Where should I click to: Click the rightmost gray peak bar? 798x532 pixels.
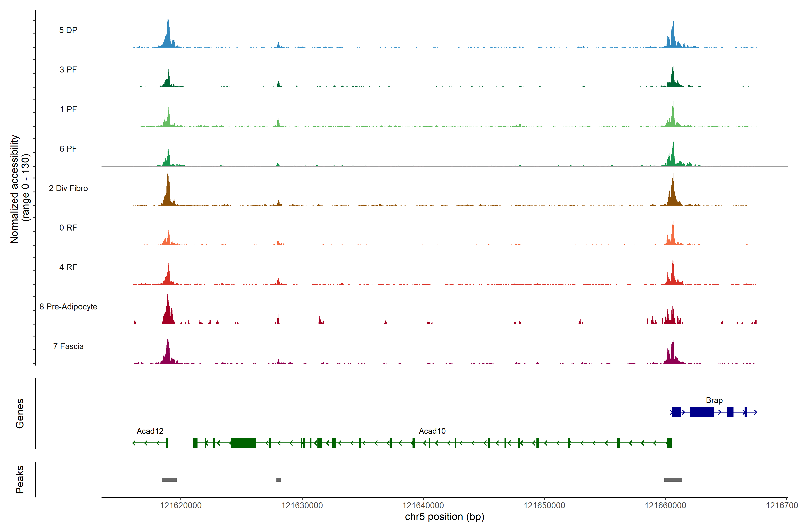673,480
